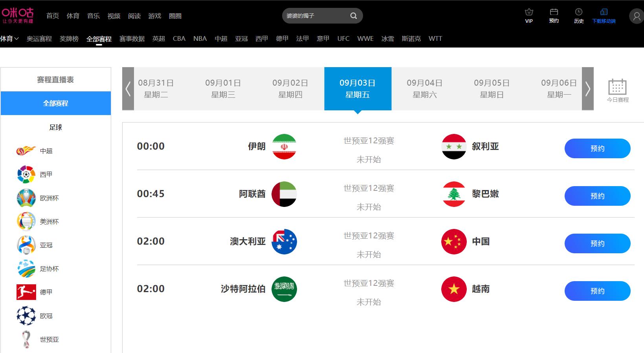Select the 德甲 Bundesliga league icon in sidebar
Viewport: 644px width, 353px height.
(x=26, y=292)
